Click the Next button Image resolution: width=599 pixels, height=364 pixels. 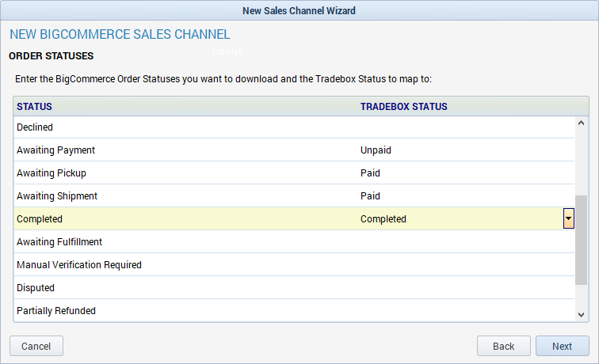tap(562, 346)
